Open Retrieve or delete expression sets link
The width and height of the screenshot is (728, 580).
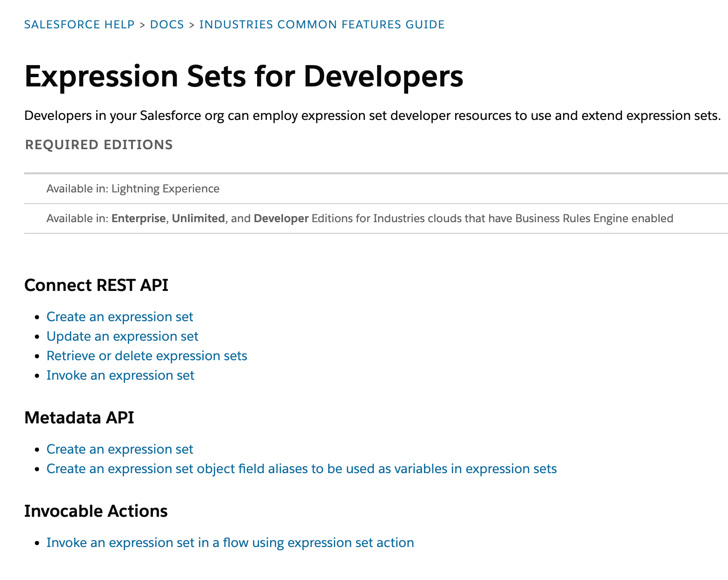tap(146, 356)
